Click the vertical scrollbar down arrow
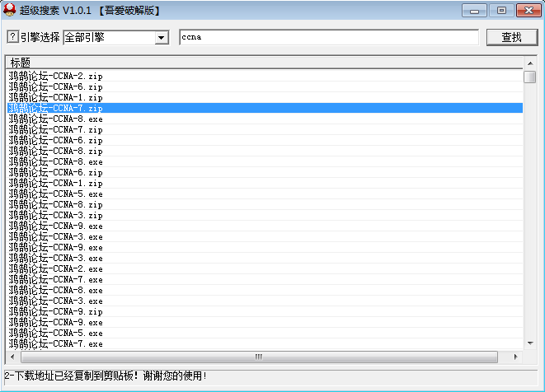545x392 pixels. point(530,343)
